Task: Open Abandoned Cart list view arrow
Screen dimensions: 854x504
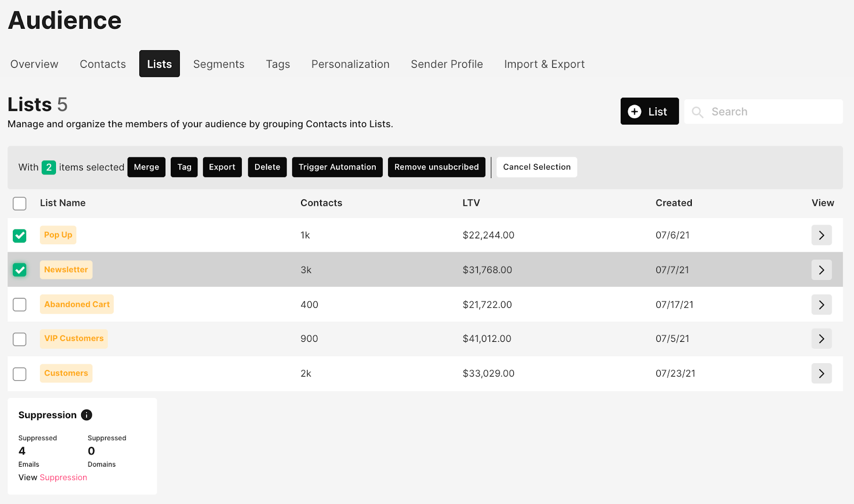Action: (821, 305)
